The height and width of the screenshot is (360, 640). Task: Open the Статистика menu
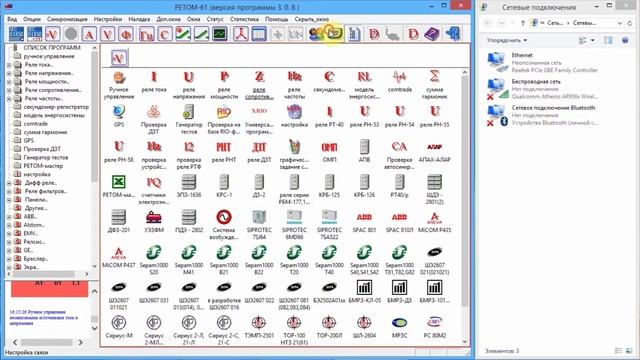click(x=244, y=19)
